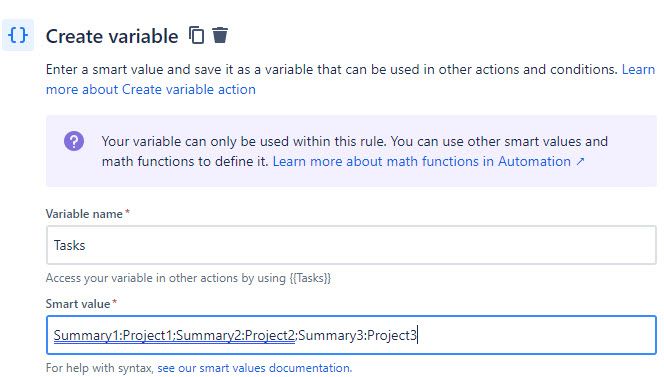The height and width of the screenshot is (377, 664).
Task: Click the For help with syntax text
Action: 100,368
